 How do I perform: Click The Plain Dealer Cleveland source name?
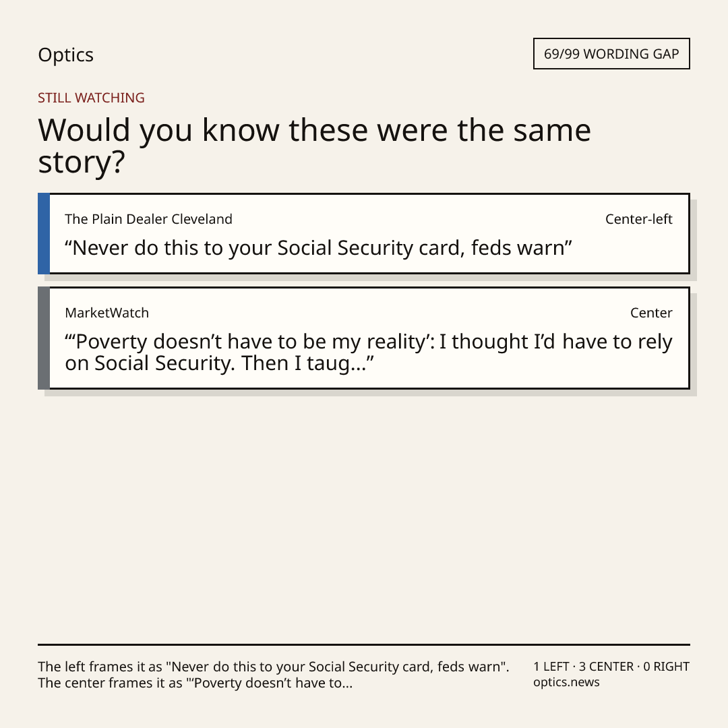tap(148, 219)
